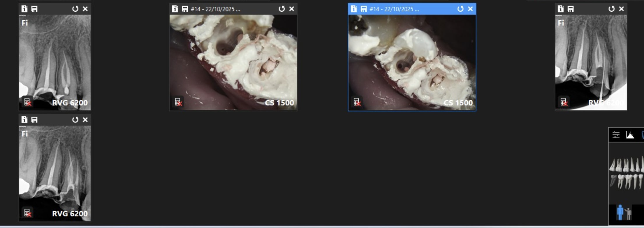644x228 pixels.
Task: Click the highlighted #14 - 22/10/2025 title bar
Action: (408, 9)
